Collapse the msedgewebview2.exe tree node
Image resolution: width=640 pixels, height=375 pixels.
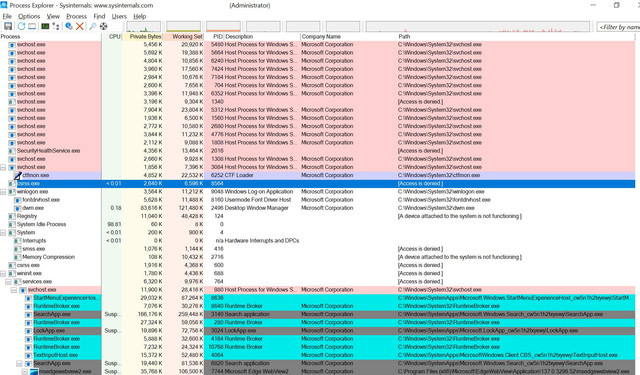point(24,372)
